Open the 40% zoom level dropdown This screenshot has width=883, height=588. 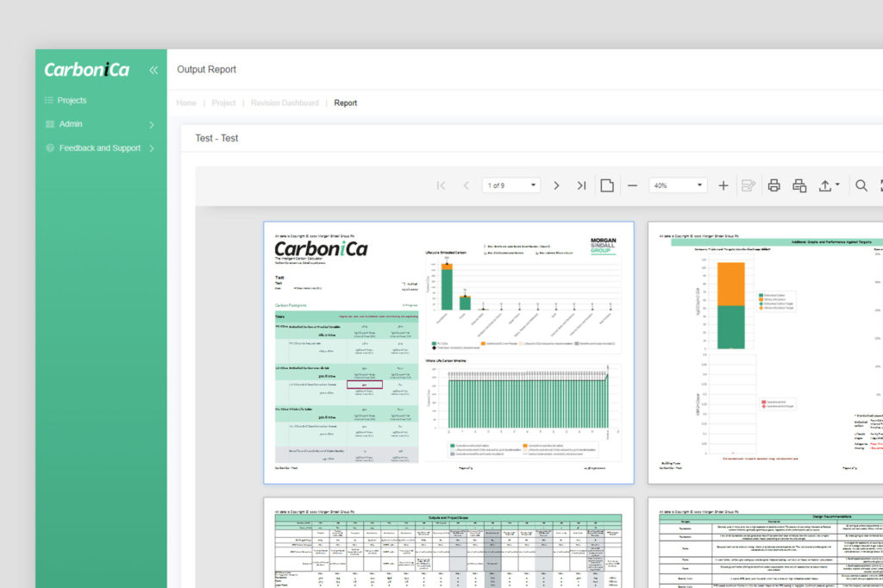[x=678, y=185]
